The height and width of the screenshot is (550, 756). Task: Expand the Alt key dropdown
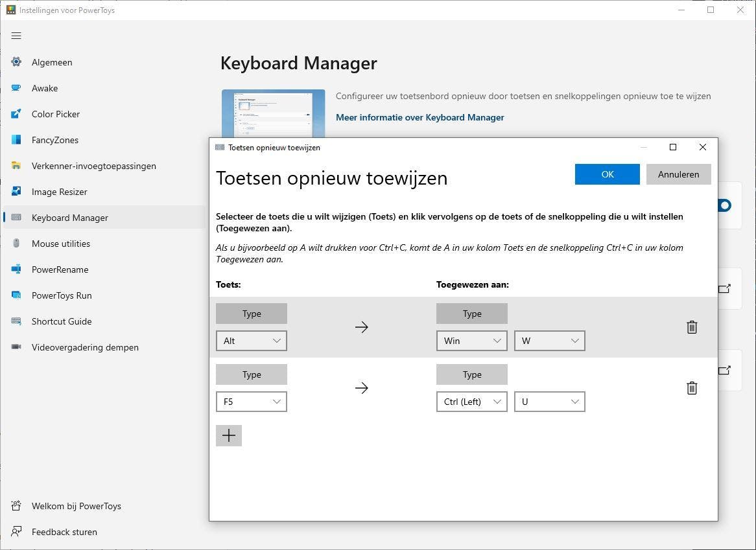(x=252, y=341)
